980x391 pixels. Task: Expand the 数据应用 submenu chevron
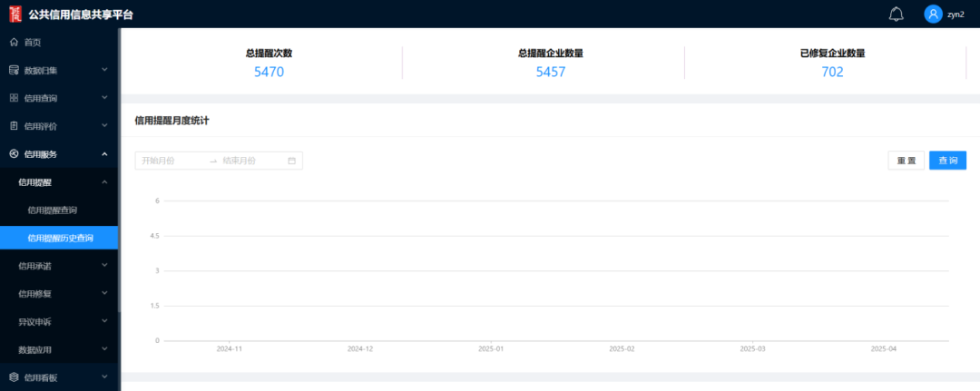104,348
